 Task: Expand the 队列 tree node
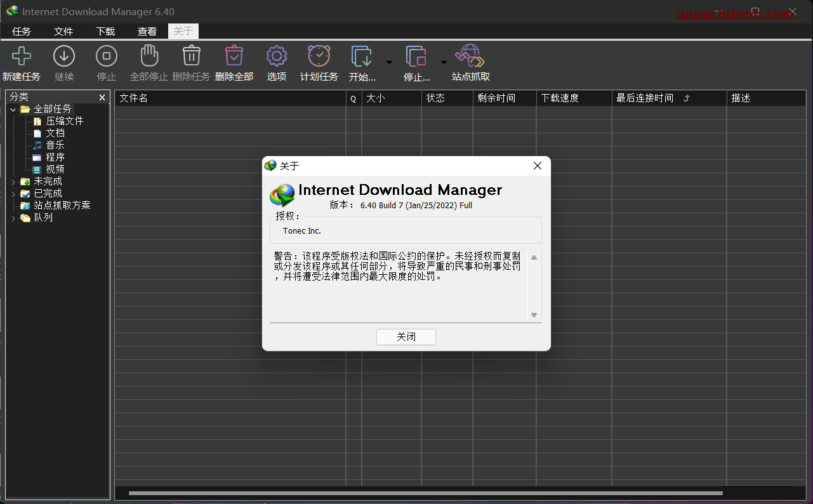tap(13, 218)
